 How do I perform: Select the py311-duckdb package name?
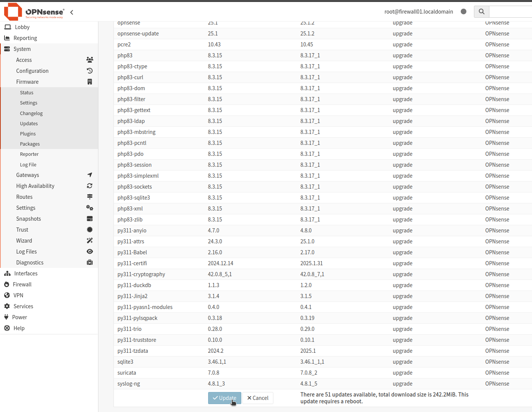coord(134,285)
